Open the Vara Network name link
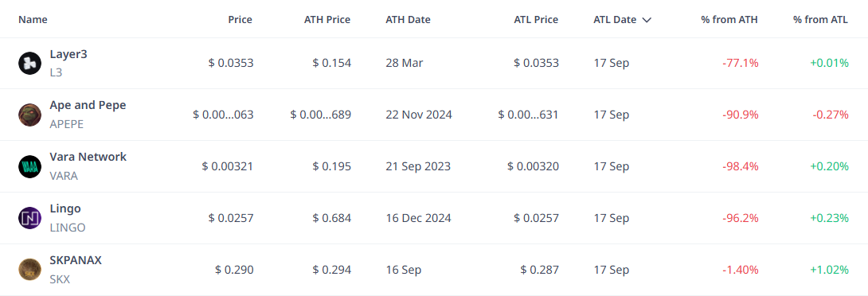The height and width of the screenshot is (296, 868). tap(88, 157)
